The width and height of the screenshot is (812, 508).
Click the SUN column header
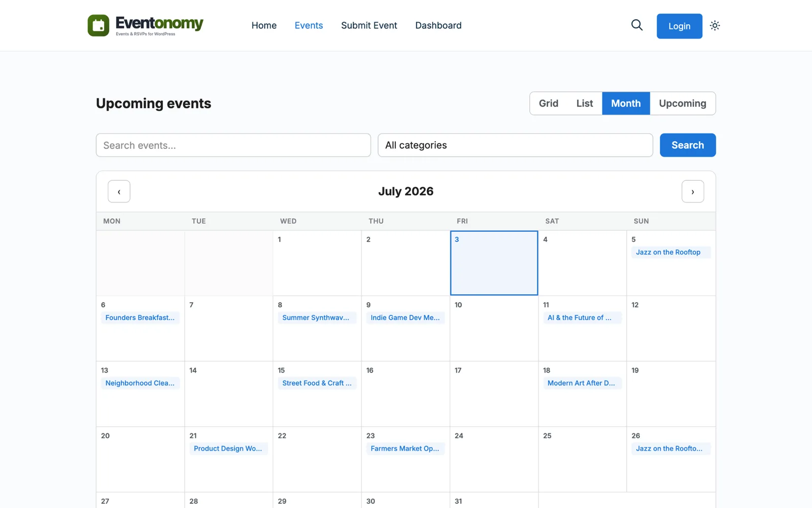coord(641,221)
